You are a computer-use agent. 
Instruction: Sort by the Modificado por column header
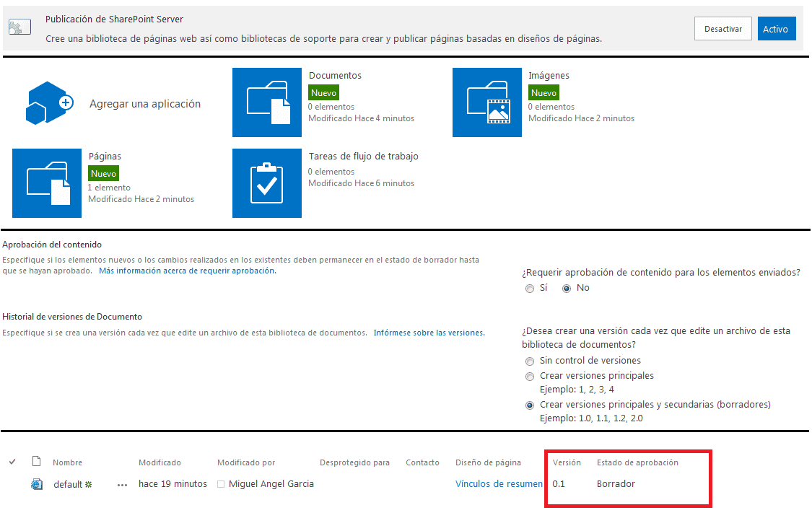246,462
